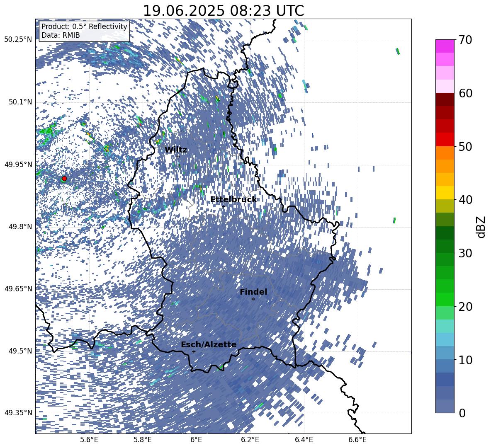Image resolution: width=491 pixels, height=448 pixels.
Task: Click the colorbar 30 tick label
Action: pyautogui.click(x=466, y=253)
